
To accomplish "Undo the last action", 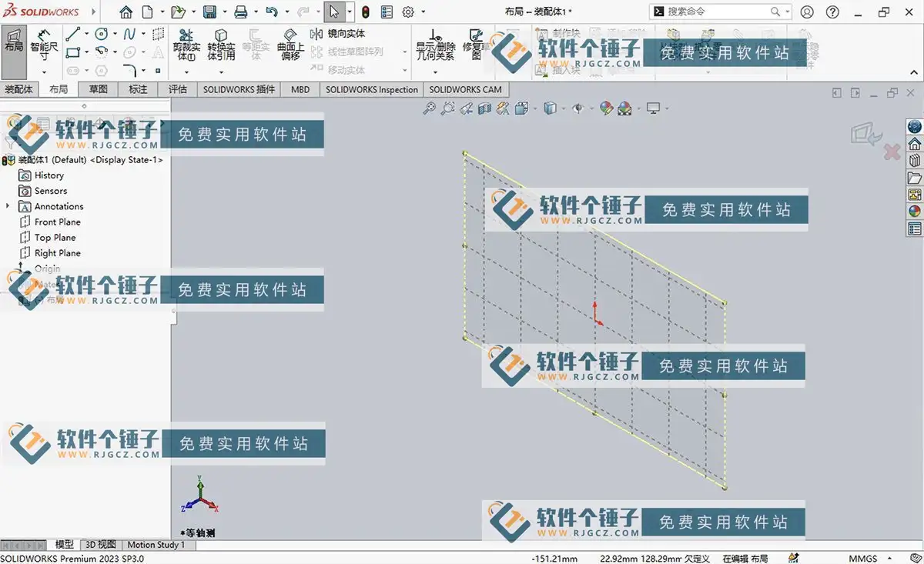I will tap(271, 12).
